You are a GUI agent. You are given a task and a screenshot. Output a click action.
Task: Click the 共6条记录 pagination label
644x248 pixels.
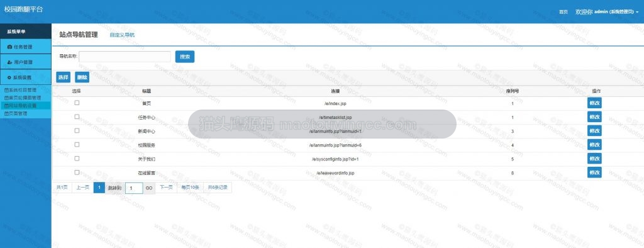pyautogui.click(x=218, y=188)
